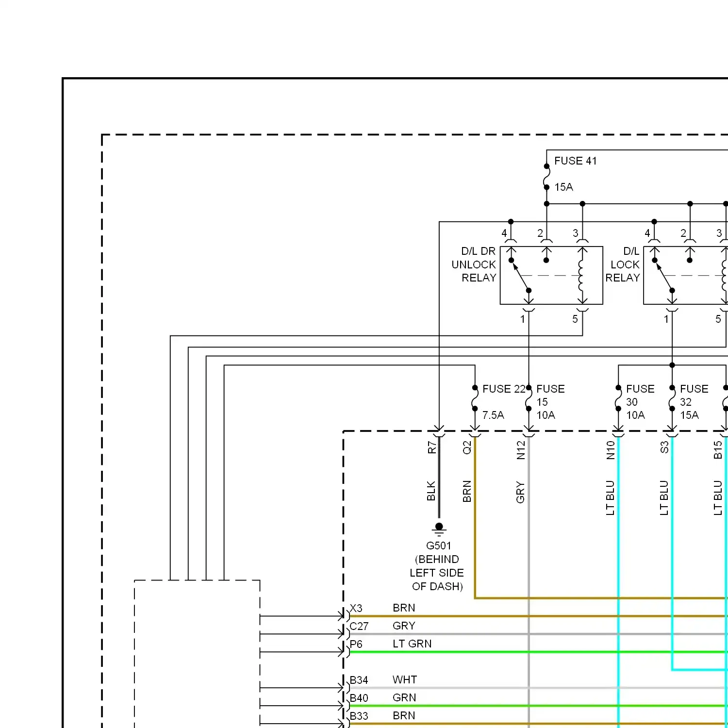Click the BRN wire label beside B33

(404, 716)
